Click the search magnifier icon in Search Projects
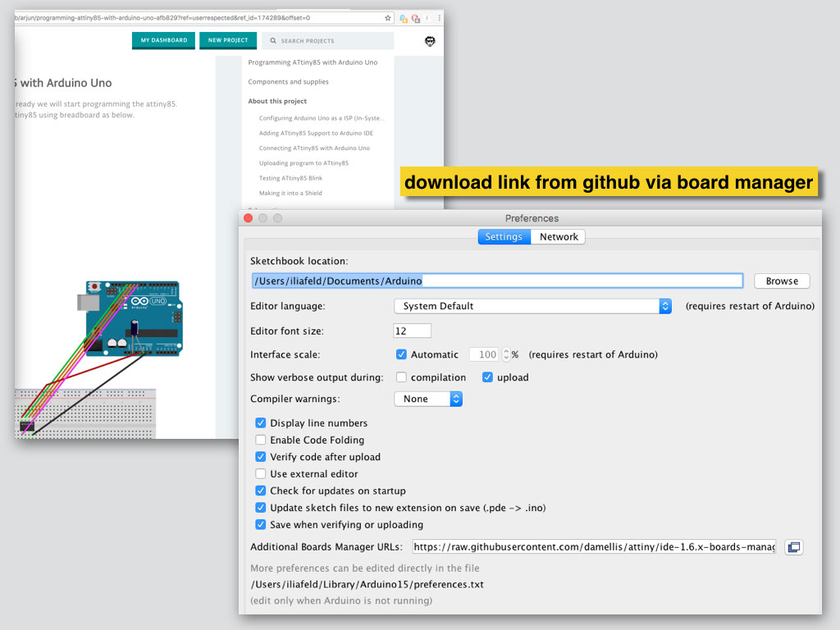Viewport: 840px width, 630px height. (x=272, y=41)
